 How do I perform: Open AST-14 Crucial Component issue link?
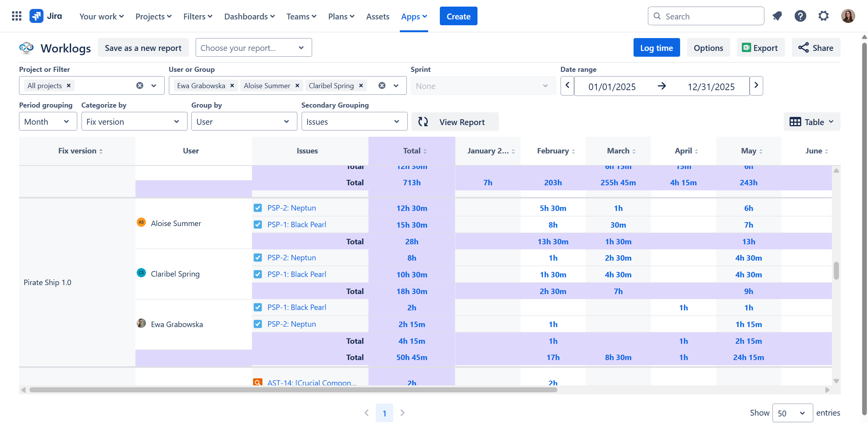312,382
